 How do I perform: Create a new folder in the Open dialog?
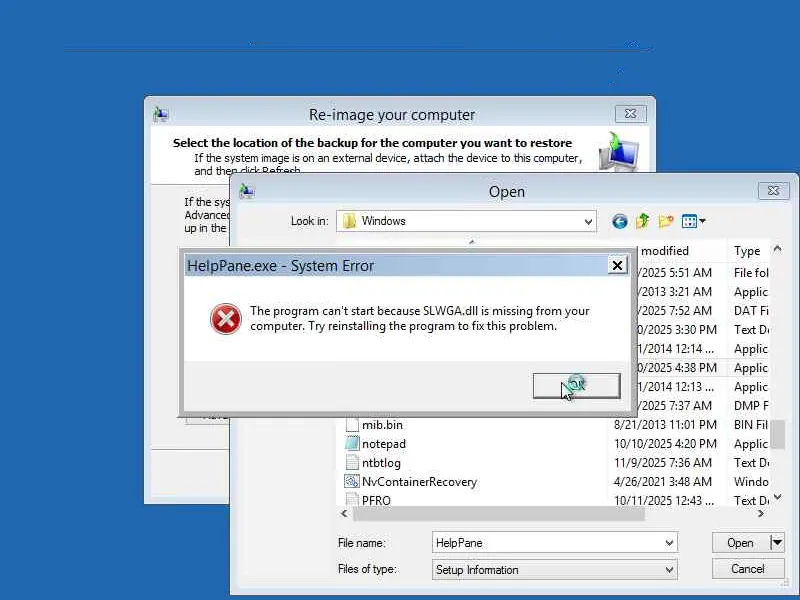[x=666, y=221]
